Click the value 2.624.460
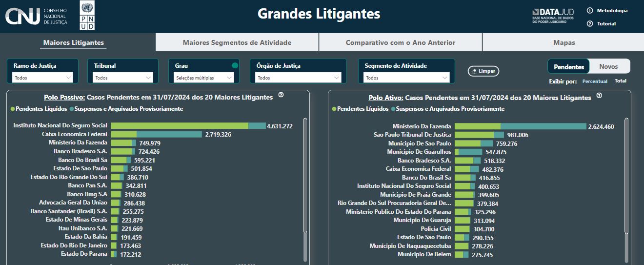The height and width of the screenshot is (265, 644). point(601,126)
